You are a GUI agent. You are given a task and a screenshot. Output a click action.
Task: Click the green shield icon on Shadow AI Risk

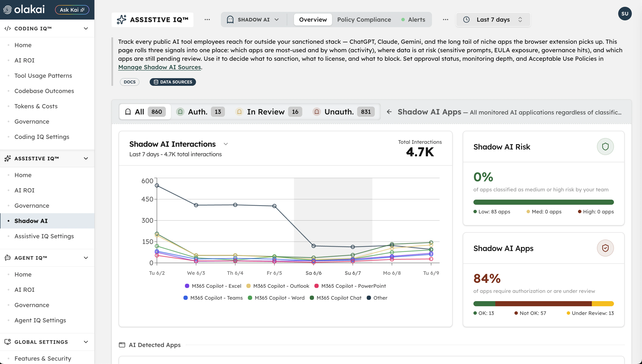click(x=605, y=147)
